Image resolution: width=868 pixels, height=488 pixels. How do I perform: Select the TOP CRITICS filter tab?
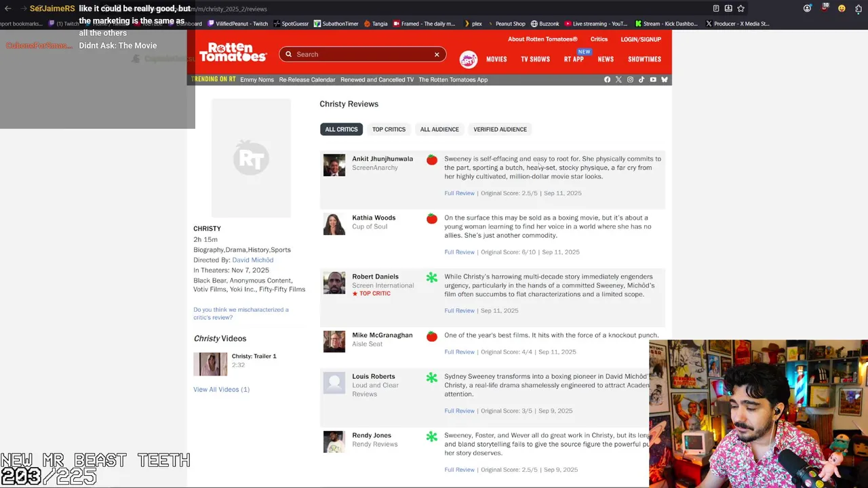(389, 129)
